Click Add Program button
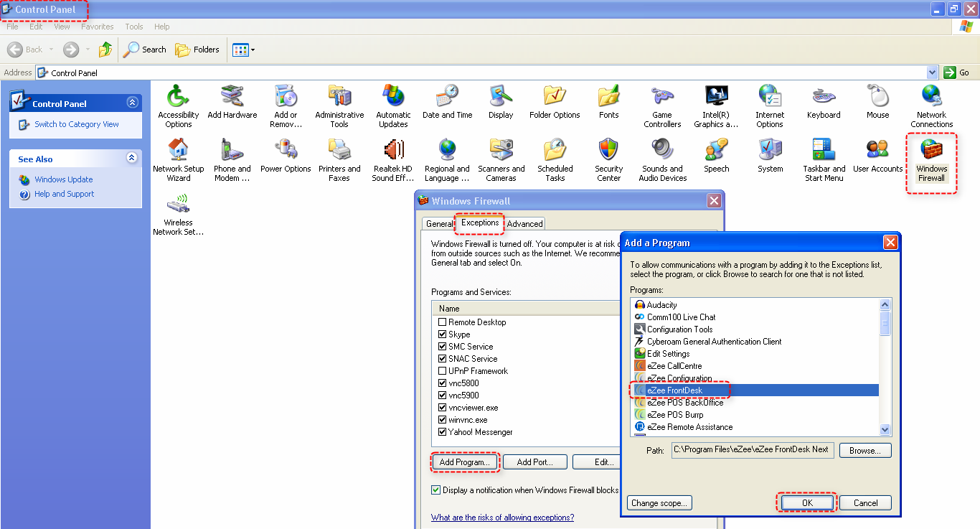Screen dimensions: 980x529 point(465,462)
